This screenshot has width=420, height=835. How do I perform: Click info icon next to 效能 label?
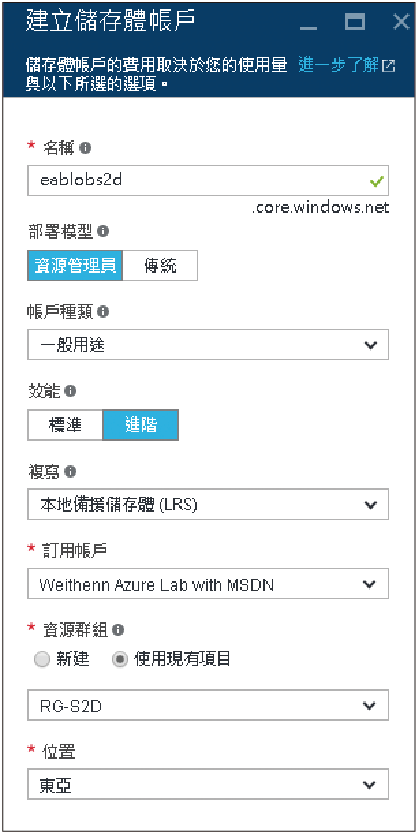point(70,391)
